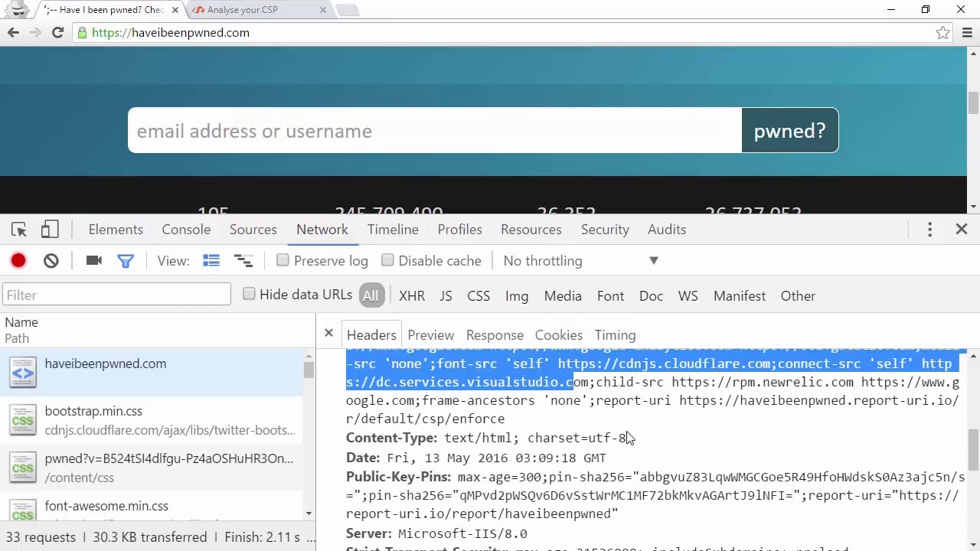Switch to the Response details tab
The image size is (980, 551).
495,335
